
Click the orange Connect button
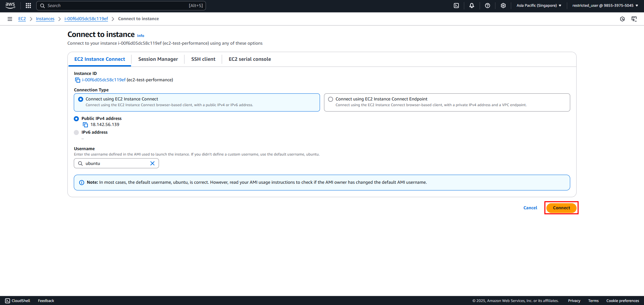[x=561, y=208]
